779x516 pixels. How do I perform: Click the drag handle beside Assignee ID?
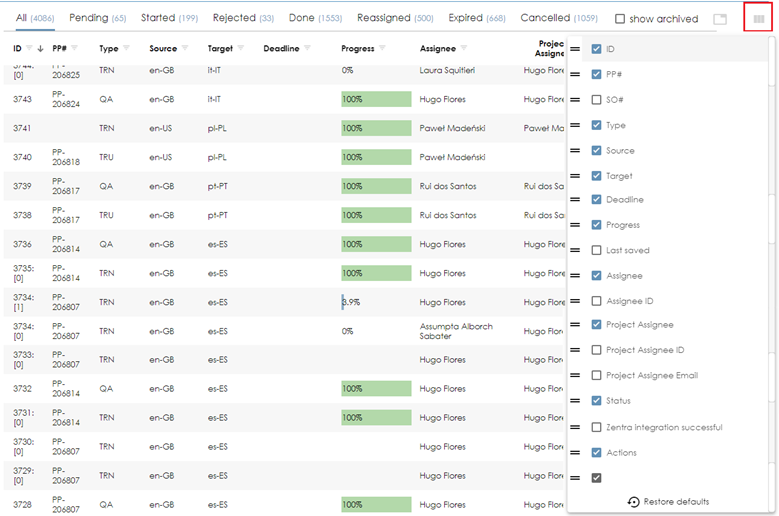click(x=575, y=301)
